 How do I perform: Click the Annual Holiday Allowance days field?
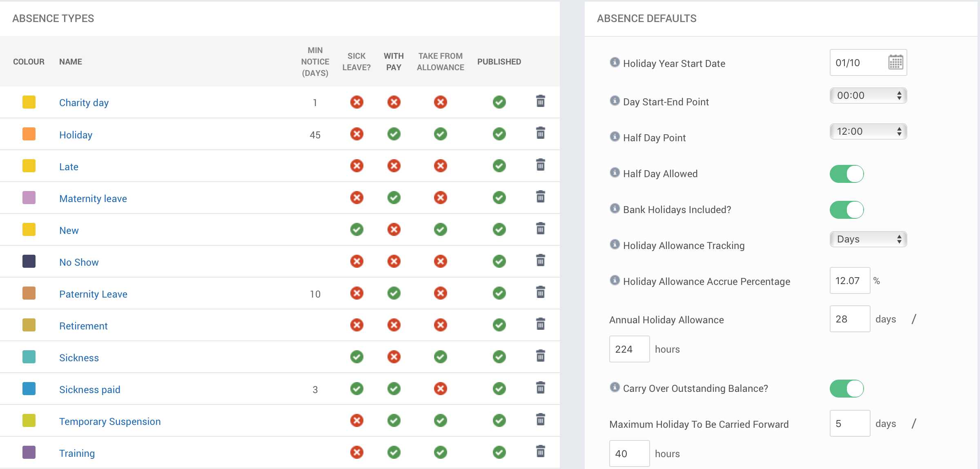tap(849, 319)
